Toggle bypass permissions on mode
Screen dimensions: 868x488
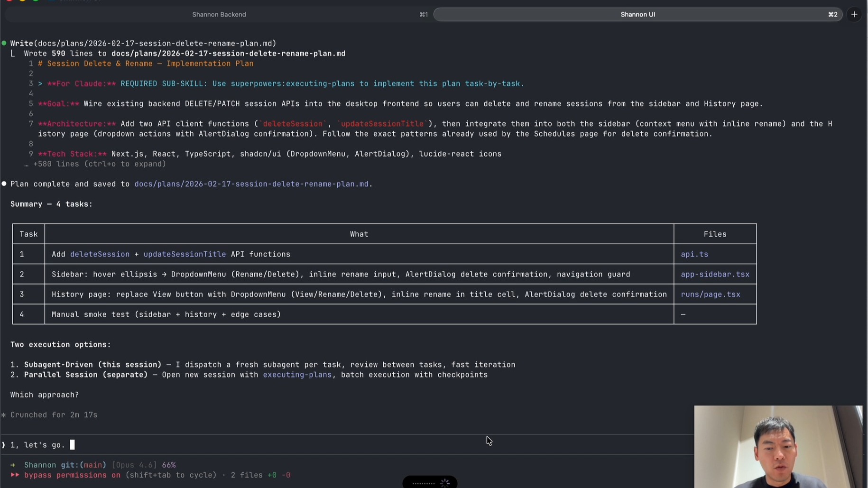click(x=72, y=475)
